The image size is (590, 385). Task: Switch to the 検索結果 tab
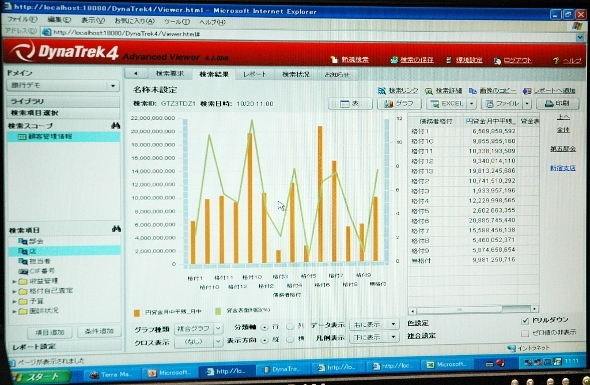coord(214,74)
